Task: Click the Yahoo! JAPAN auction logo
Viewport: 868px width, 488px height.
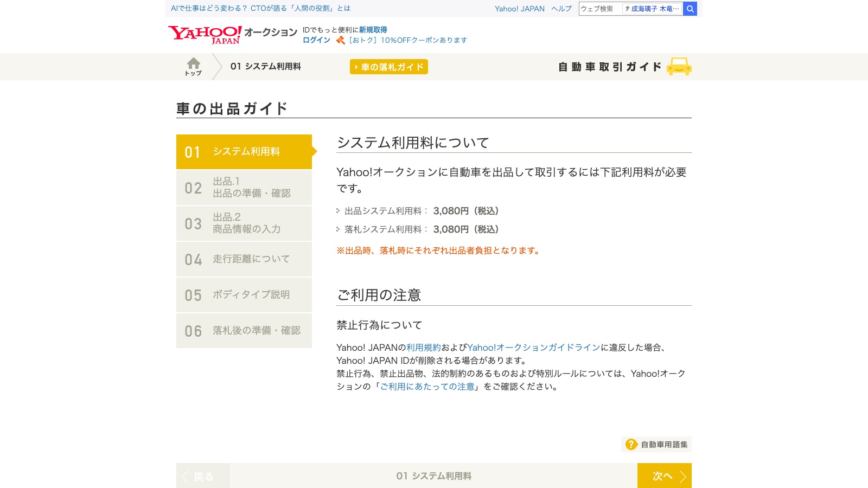Action: 233,35
